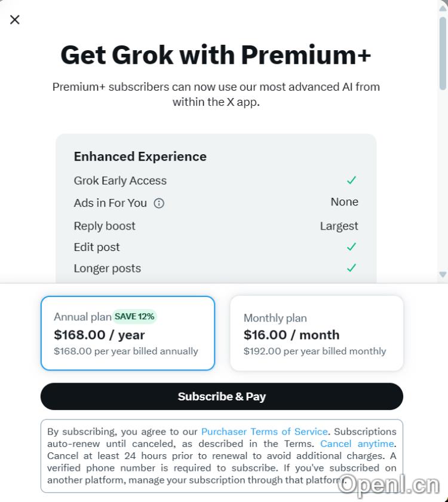
Task: Click the green checkmark next to Grok Early Access
Action: 351,180
